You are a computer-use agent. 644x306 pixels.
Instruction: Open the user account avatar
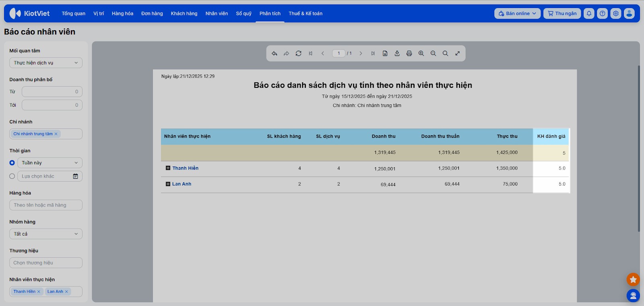(x=629, y=13)
